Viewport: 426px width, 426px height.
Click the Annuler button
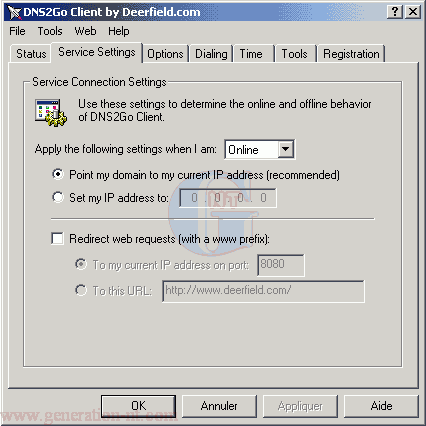(219, 406)
